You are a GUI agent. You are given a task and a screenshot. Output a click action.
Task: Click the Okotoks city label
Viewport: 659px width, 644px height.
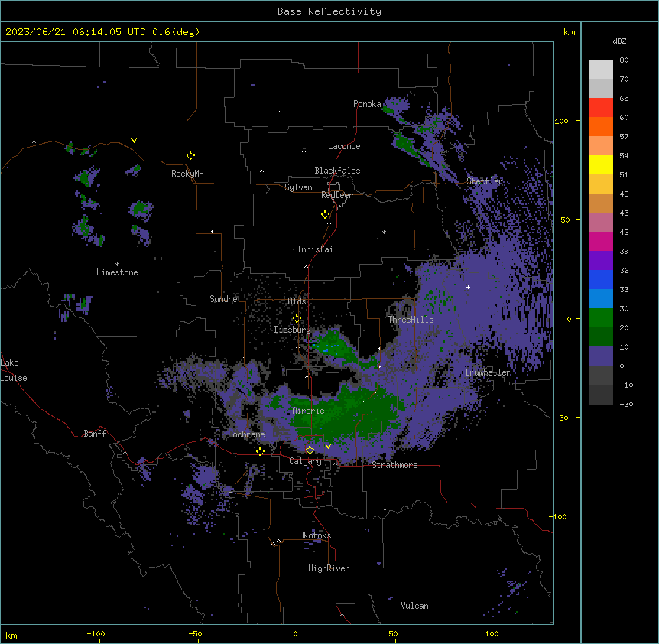315,535
